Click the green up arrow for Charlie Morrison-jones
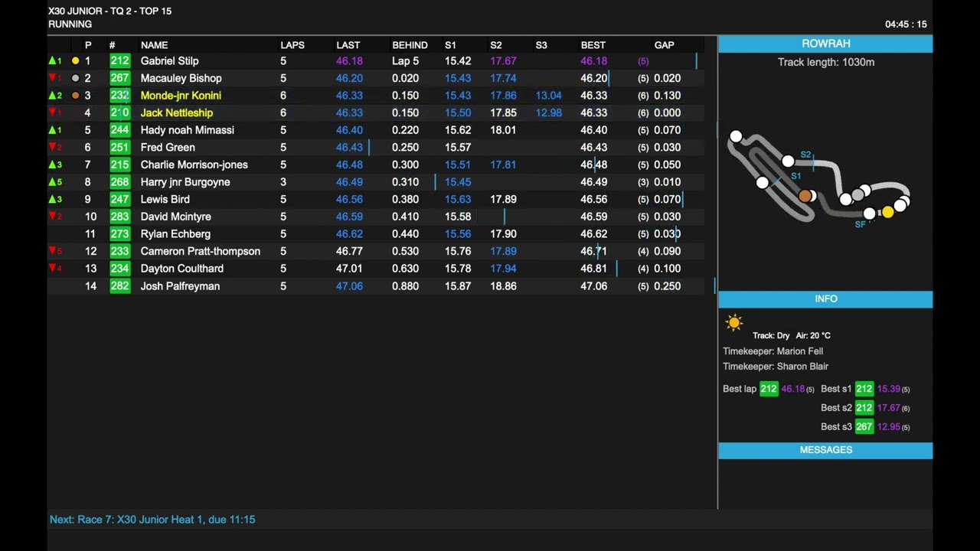The height and width of the screenshot is (551, 980). pos(54,165)
